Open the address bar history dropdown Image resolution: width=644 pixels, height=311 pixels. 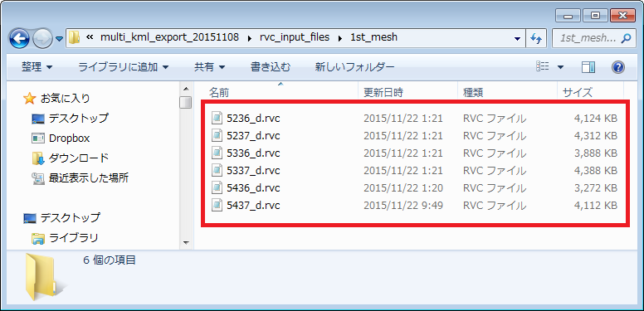tap(518, 39)
